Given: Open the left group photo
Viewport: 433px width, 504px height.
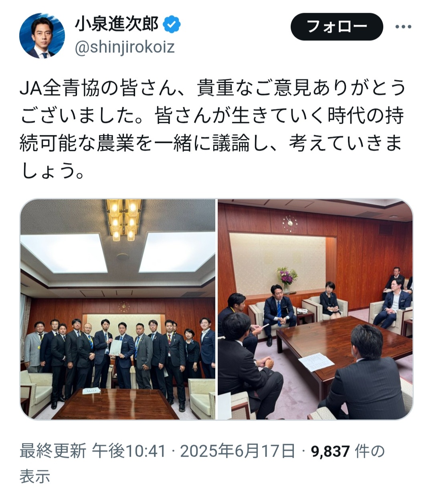Looking at the screenshot, I should pyautogui.click(x=117, y=309).
